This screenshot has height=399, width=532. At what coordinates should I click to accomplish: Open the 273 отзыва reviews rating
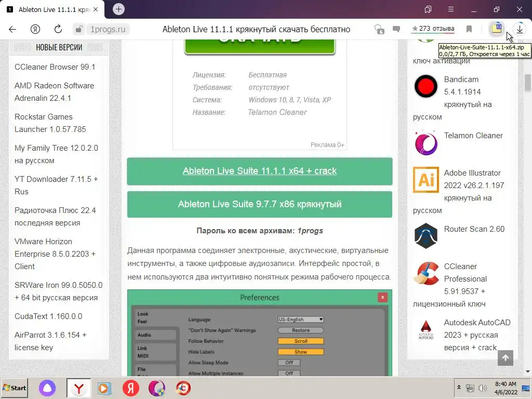pos(433,29)
